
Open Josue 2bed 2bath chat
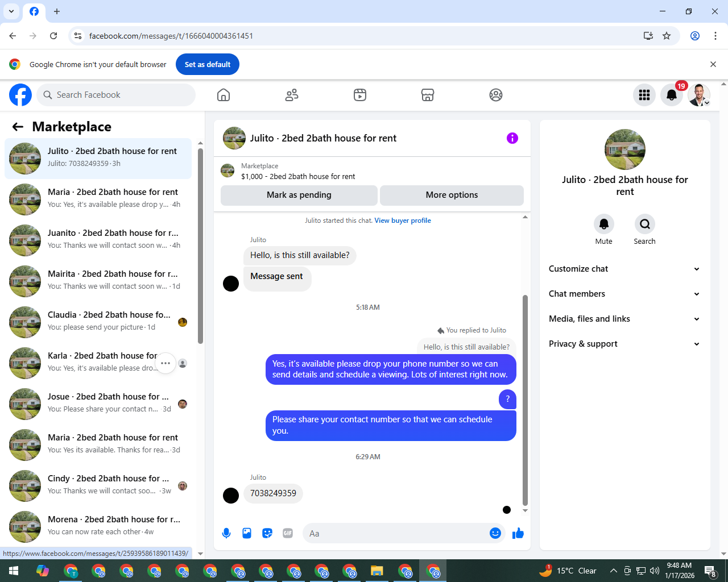click(x=98, y=404)
